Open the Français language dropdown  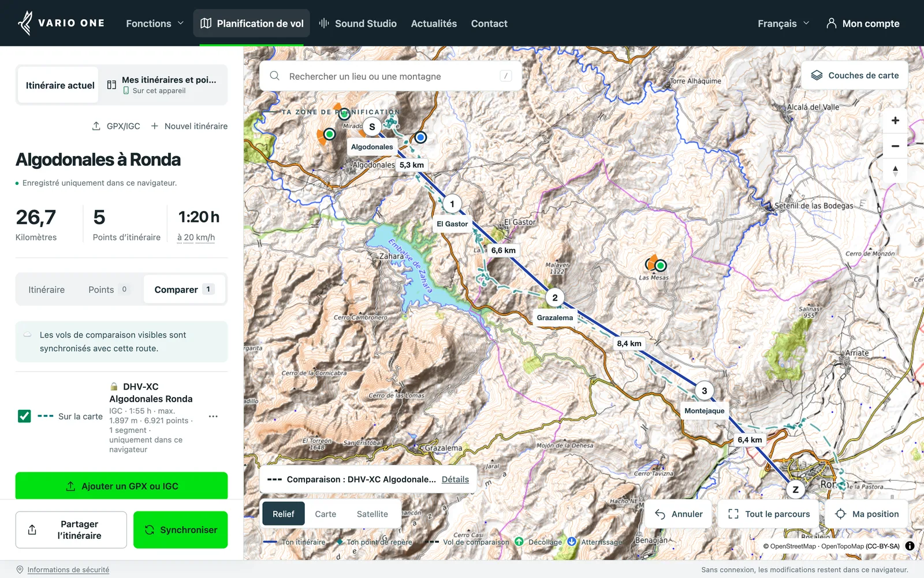784,23
